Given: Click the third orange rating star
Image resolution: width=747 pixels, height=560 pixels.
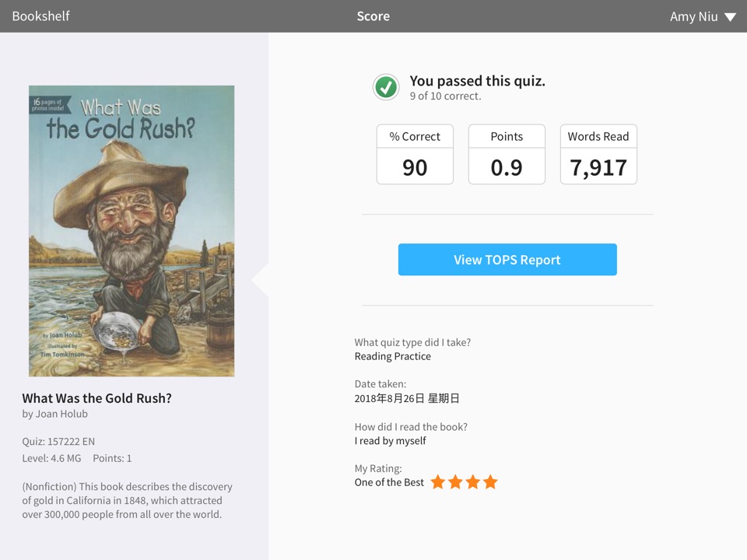Looking at the screenshot, I should tap(473, 482).
